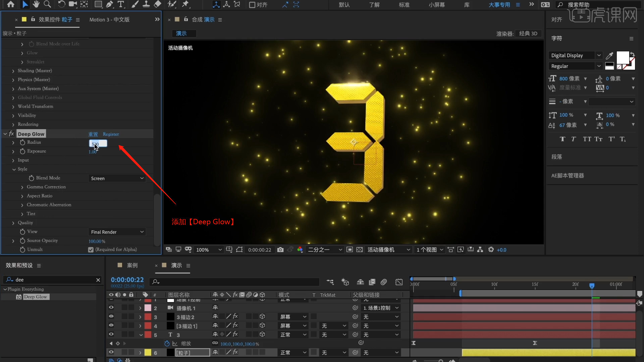Click the motion blur enable icon in timeline
Viewport: 644px width, 362px height.
point(384,282)
